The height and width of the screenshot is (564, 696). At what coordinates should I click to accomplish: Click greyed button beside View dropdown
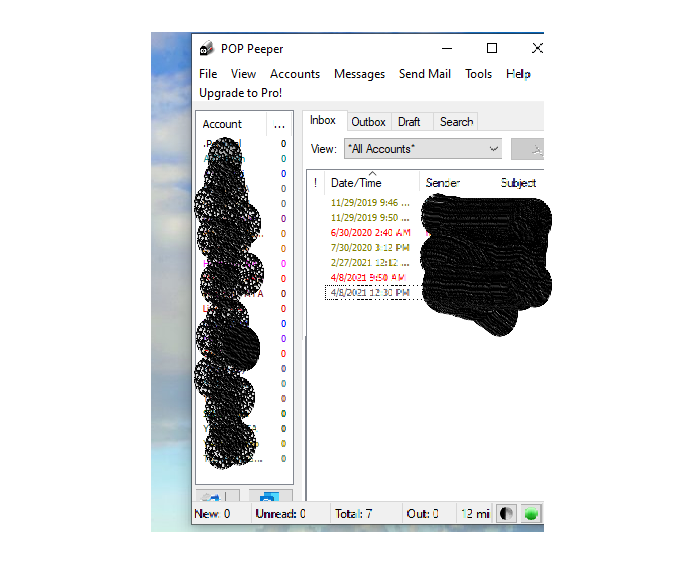[527, 149]
